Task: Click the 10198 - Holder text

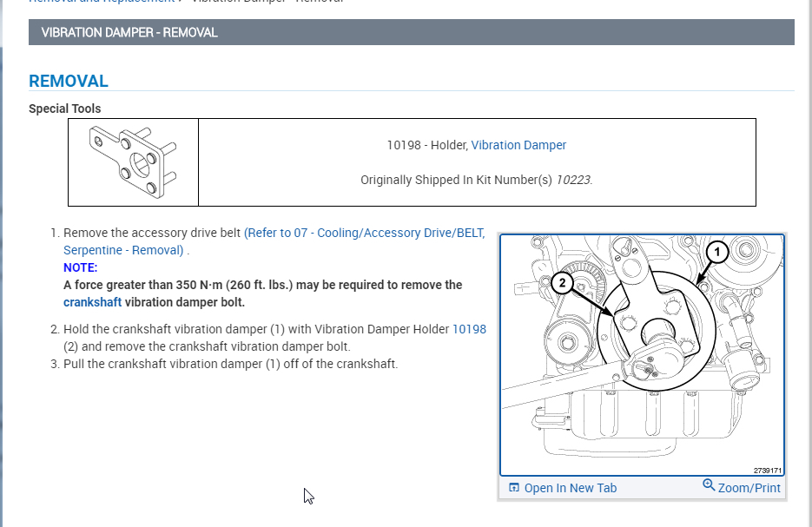Action: [427, 145]
